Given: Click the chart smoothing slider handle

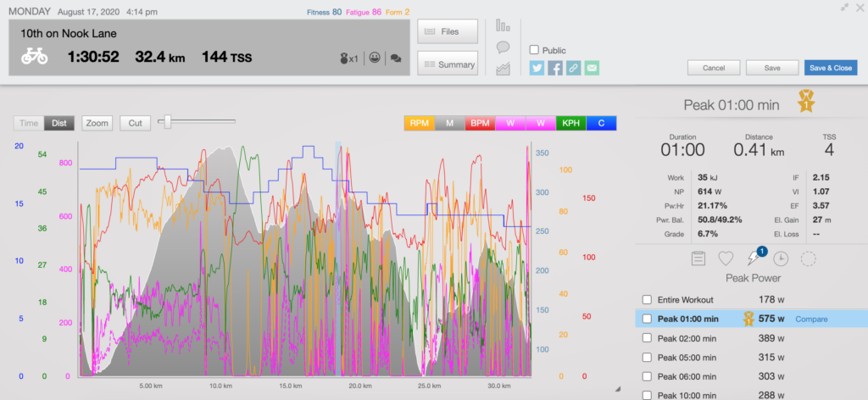Looking at the screenshot, I should point(167,122).
